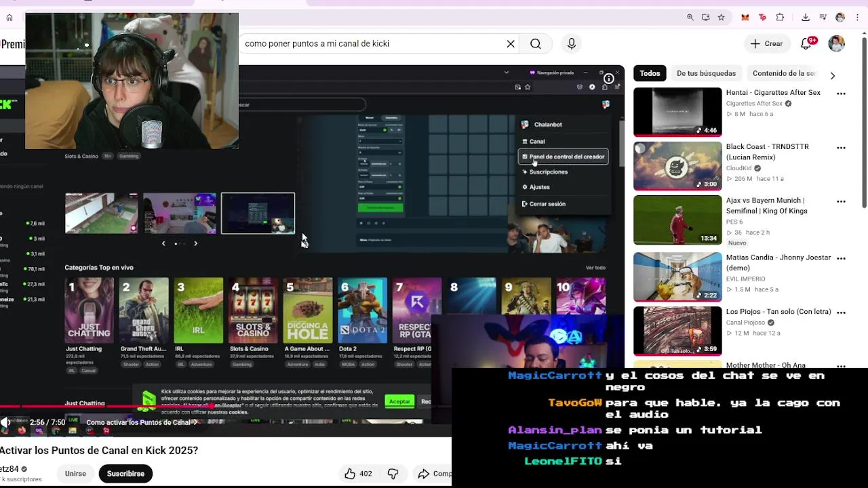
Task: Open options menu for Matias Candia video
Action: [841, 258]
